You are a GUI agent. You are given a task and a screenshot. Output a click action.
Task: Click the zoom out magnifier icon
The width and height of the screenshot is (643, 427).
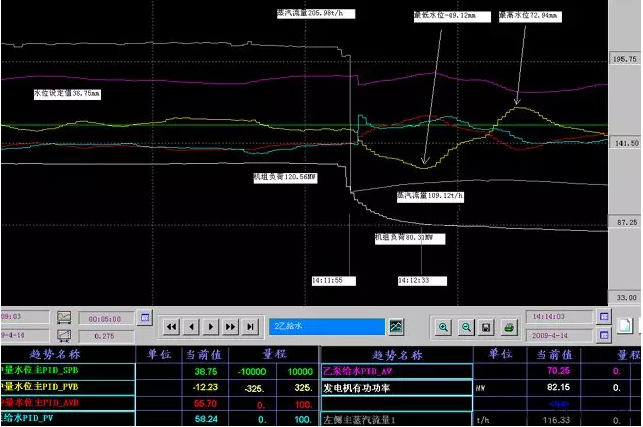click(x=465, y=326)
